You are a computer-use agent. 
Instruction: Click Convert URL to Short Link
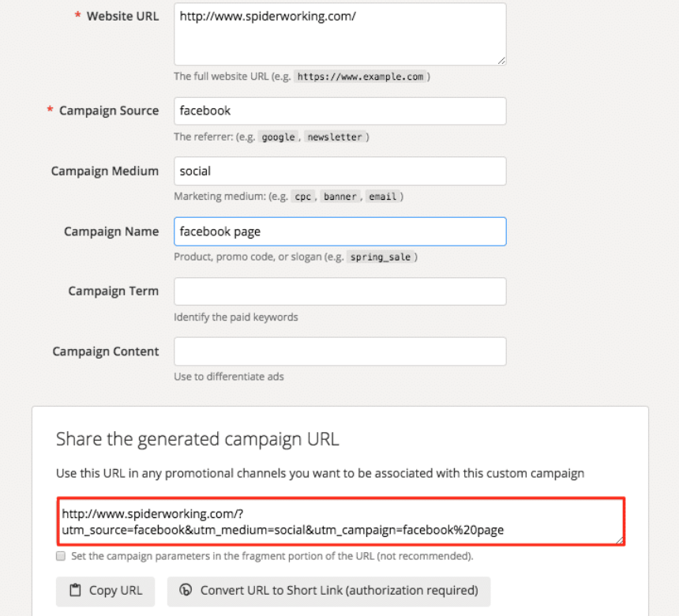point(328,591)
